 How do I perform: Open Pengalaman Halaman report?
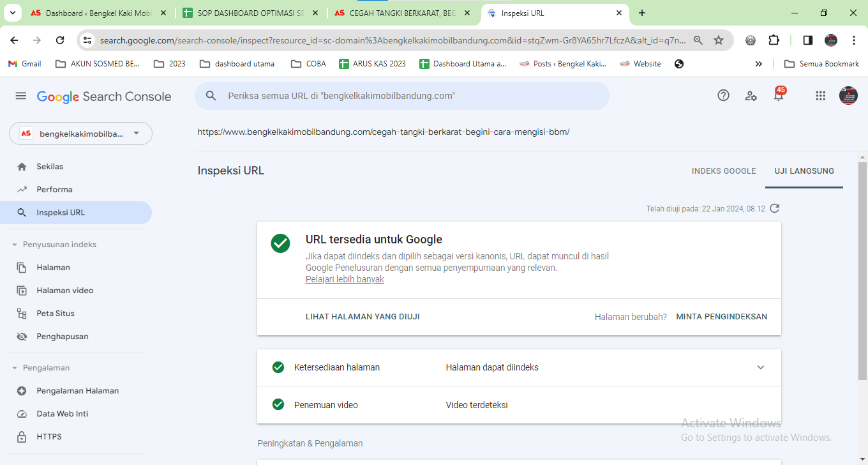[77, 391]
